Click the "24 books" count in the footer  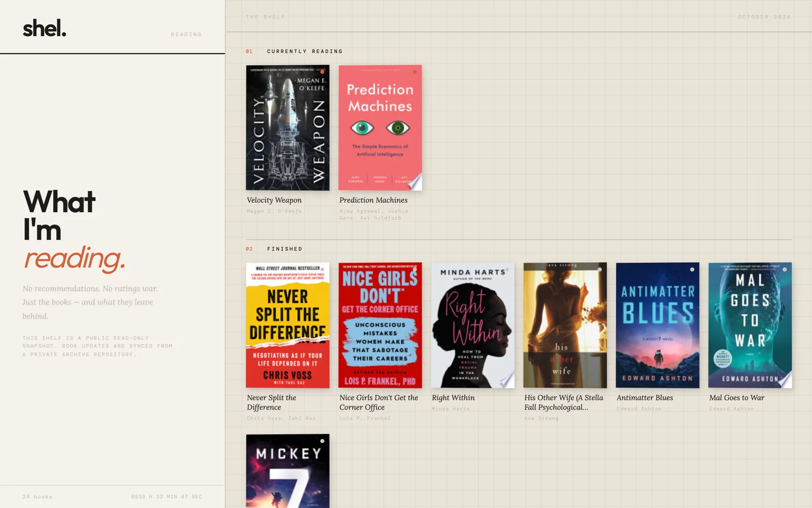point(38,497)
